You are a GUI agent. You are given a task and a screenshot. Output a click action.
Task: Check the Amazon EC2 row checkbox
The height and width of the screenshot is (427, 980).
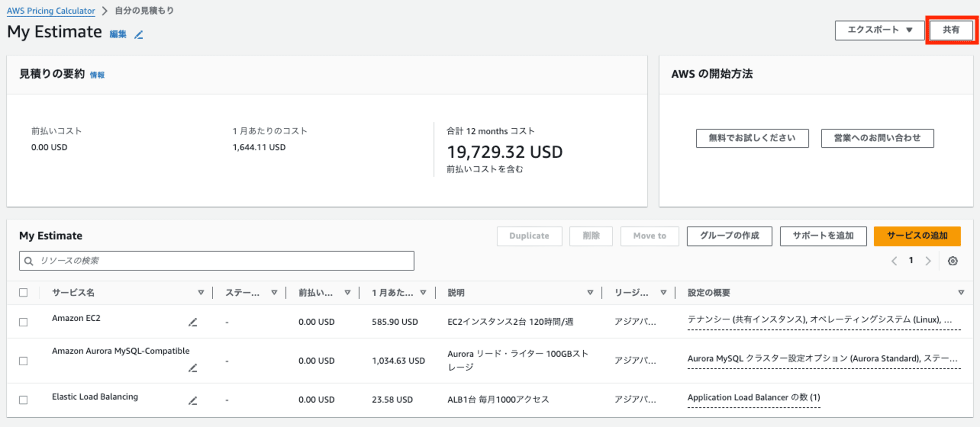23,322
